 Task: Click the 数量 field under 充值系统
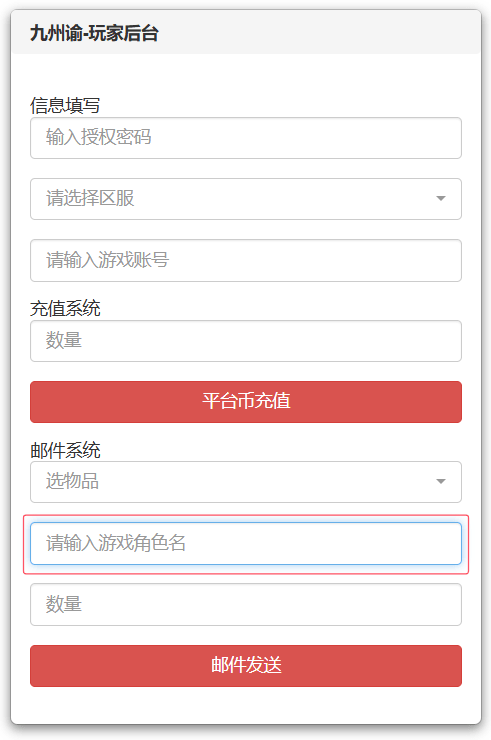tap(246, 341)
